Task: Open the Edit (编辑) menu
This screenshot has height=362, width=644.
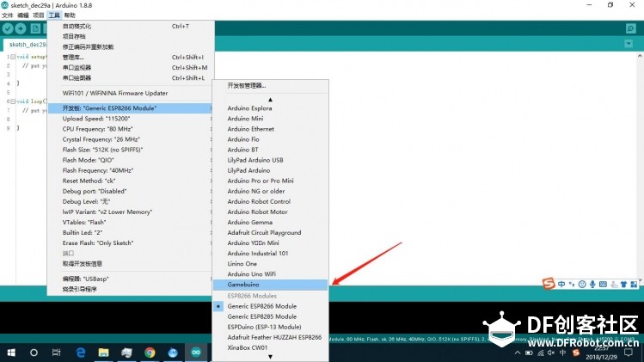Action: tap(23, 15)
